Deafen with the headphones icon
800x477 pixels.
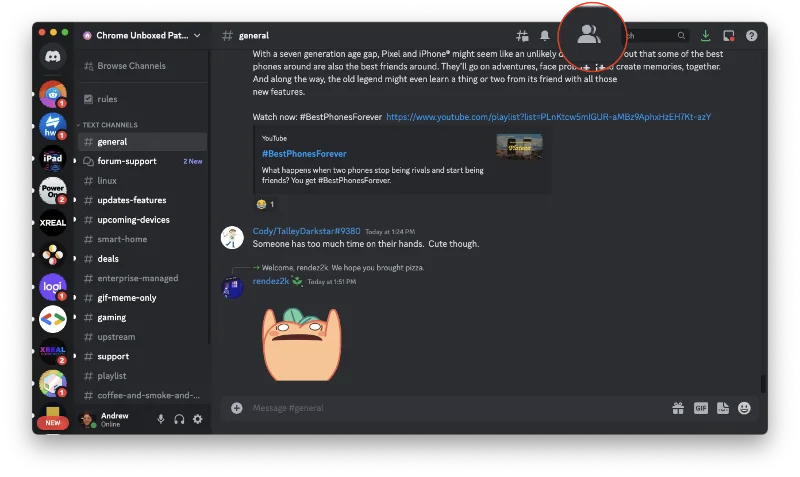point(179,419)
